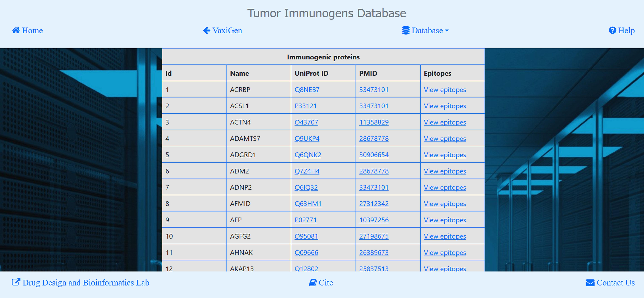Open UniProt entry P02771 for AFP
The height and width of the screenshot is (298, 644).
306,220
